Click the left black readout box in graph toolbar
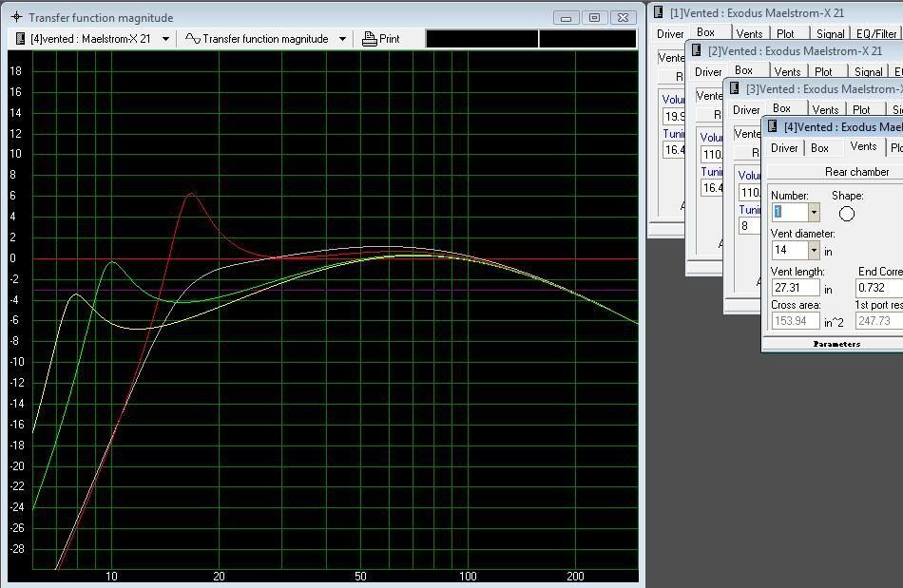The image size is (903, 588). [x=482, y=39]
